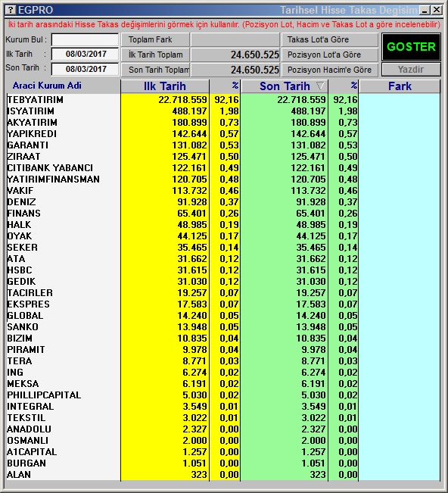Select Takas Lot'a Göre option
Viewport: 448px width, 493px height.
[x=329, y=39]
